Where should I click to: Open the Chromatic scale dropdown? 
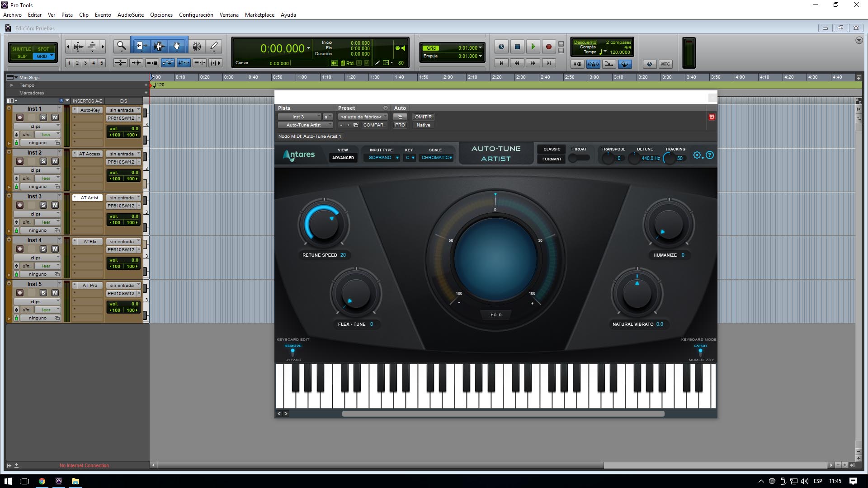[x=436, y=158]
